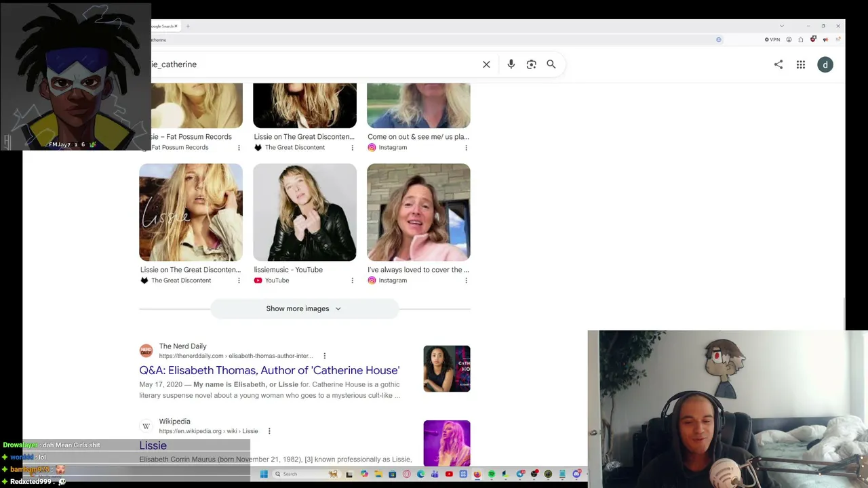The image size is (868, 488).
Task: Open options for lissiemusic YouTube image
Action: click(352, 280)
